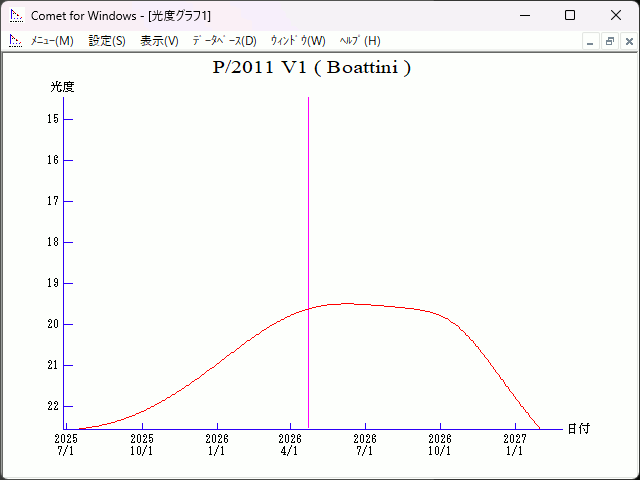The height and width of the screenshot is (480, 640).
Task: Click the child document icon in menu bar
Action: click(15, 41)
